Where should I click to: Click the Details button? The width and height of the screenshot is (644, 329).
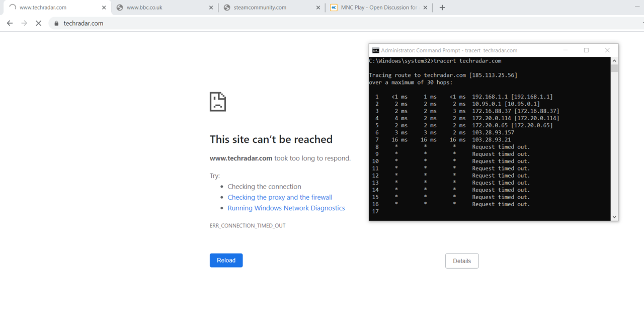(x=462, y=261)
